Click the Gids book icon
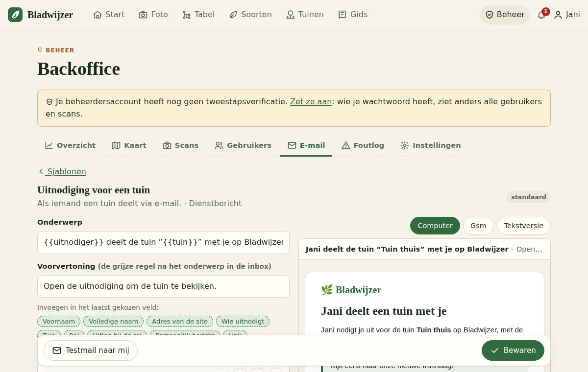Screen dimensions: 588x372 343,15
